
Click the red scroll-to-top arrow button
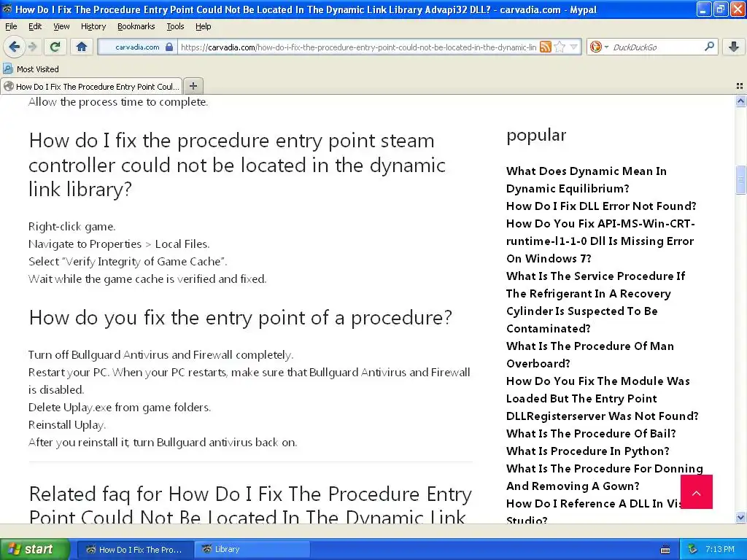point(696,492)
